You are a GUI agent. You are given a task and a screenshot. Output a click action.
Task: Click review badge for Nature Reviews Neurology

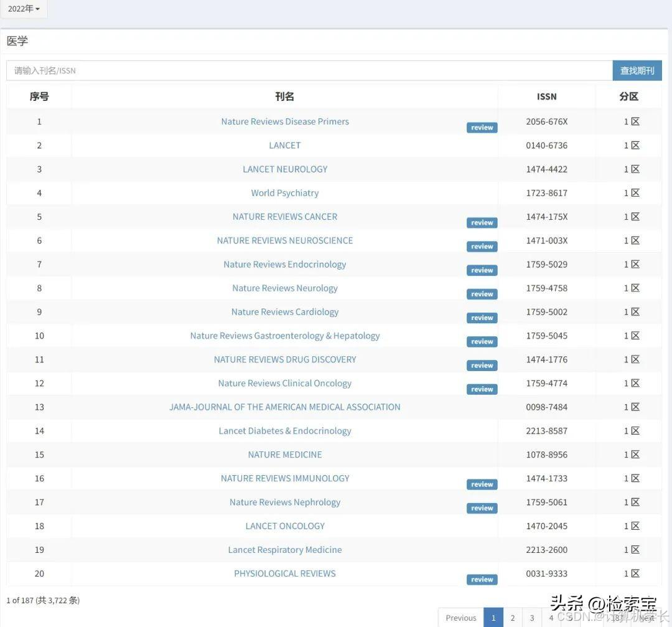tap(482, 295)
